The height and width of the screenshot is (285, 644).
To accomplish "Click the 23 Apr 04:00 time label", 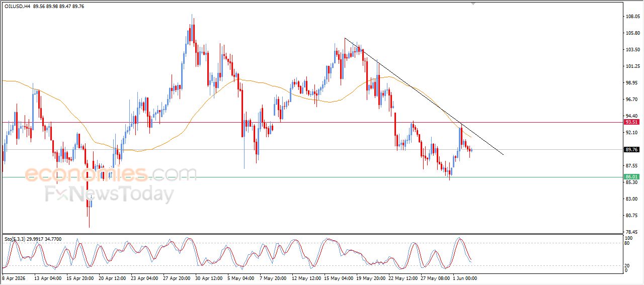I will [144, 278].
